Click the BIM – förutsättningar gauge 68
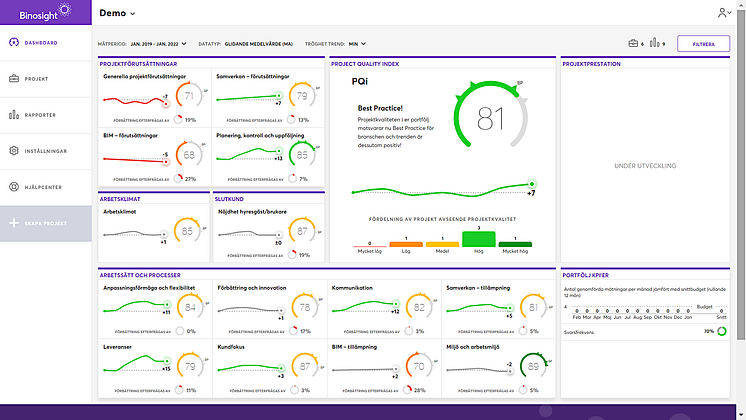Image resolution: width=746 pixels, height=420 pixels. click(189, 155)
